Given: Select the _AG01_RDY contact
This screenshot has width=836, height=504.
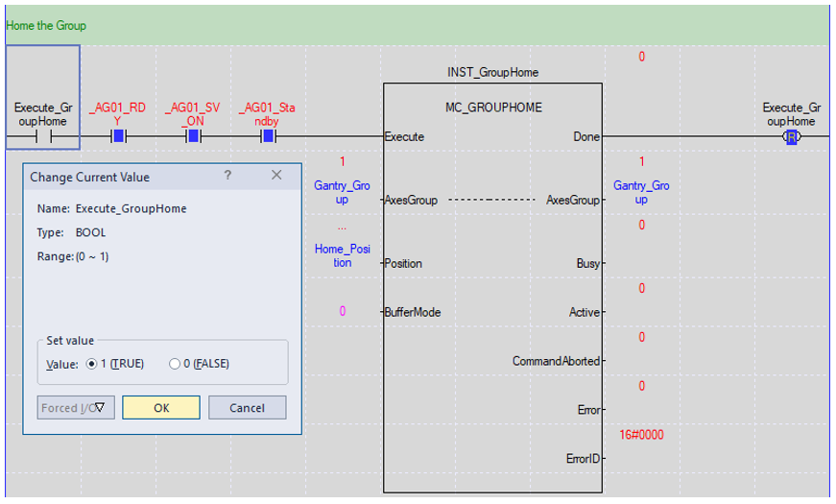Looking at the screenshot, I should 118,136.
